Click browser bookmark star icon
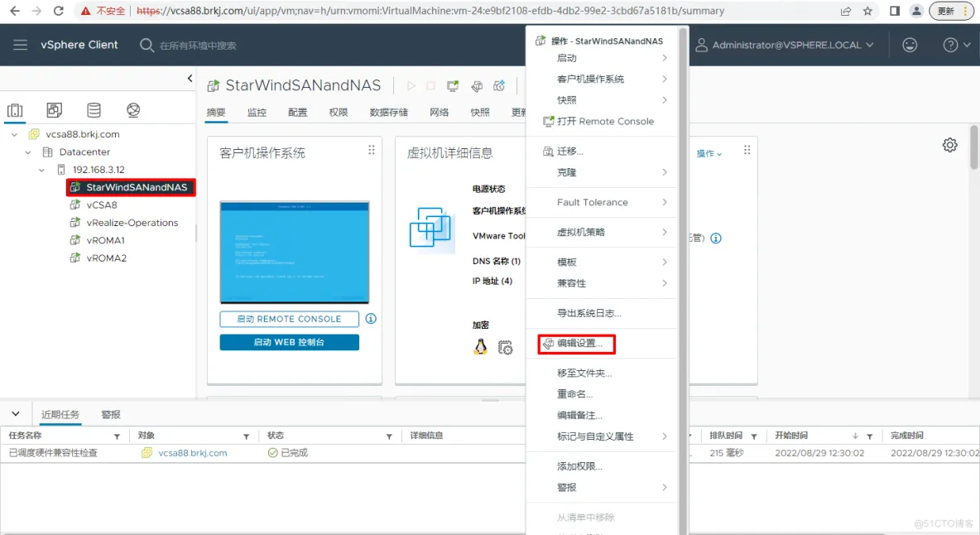980x535 pixels. 867,11
